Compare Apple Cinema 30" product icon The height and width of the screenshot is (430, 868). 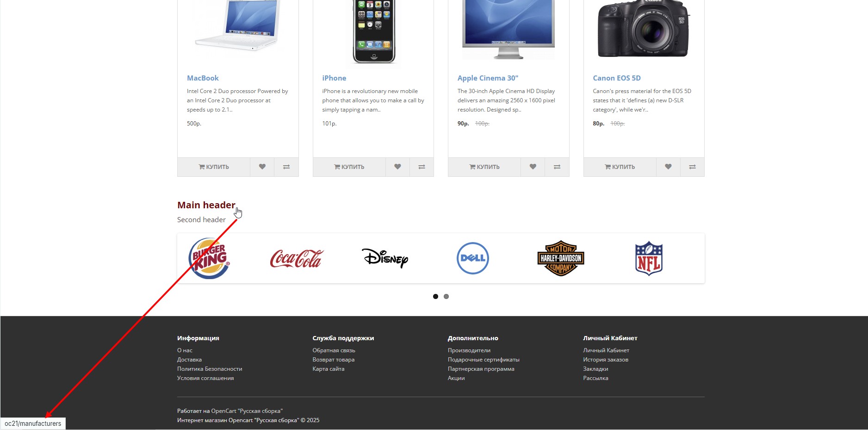(557, 167)
